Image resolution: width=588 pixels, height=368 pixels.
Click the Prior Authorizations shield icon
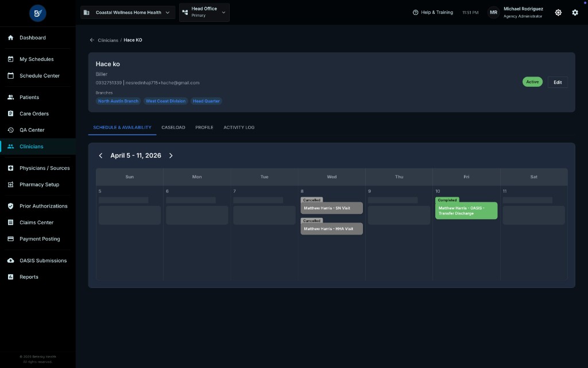(10, 206)
